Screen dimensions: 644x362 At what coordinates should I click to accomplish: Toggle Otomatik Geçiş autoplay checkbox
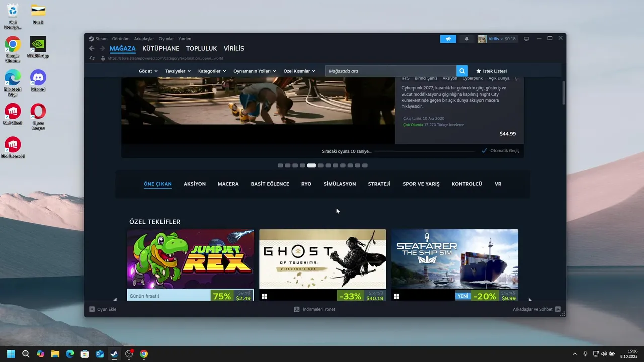click(x=484, y=151)
